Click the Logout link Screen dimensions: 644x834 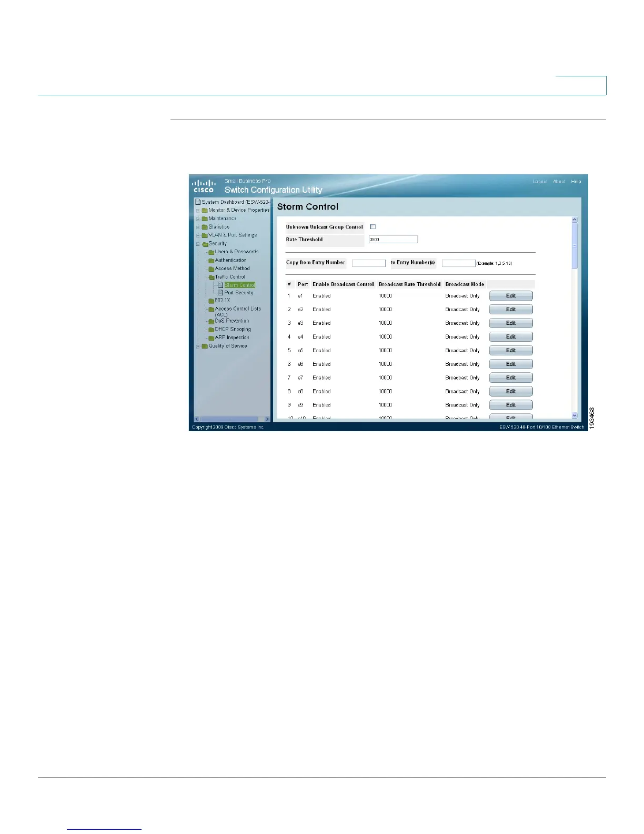point(540,182)
